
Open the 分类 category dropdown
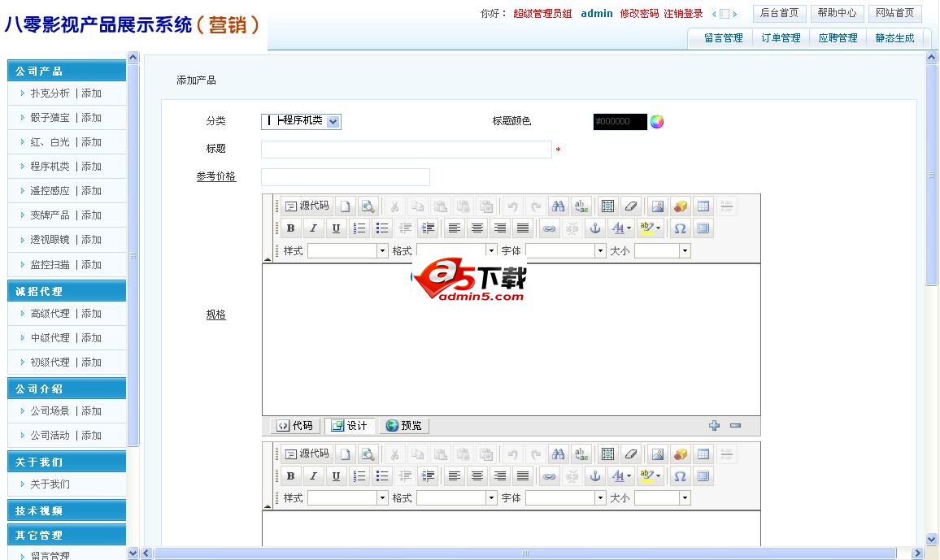[x=302, y=122]
